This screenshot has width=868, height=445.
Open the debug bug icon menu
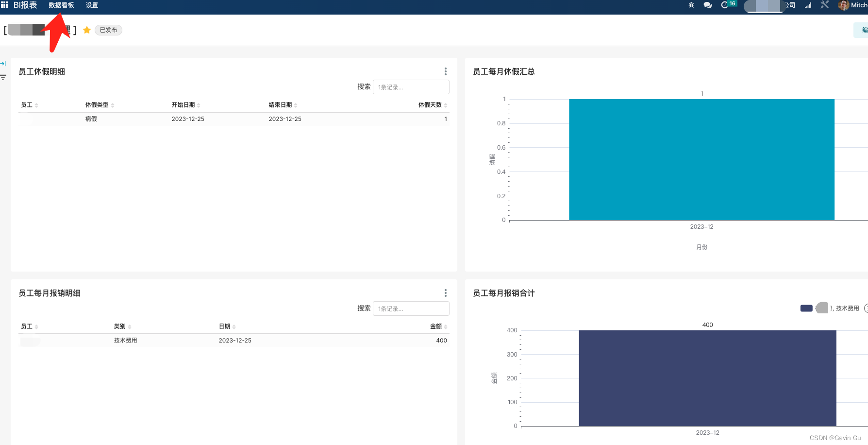[x=691, y=5]
